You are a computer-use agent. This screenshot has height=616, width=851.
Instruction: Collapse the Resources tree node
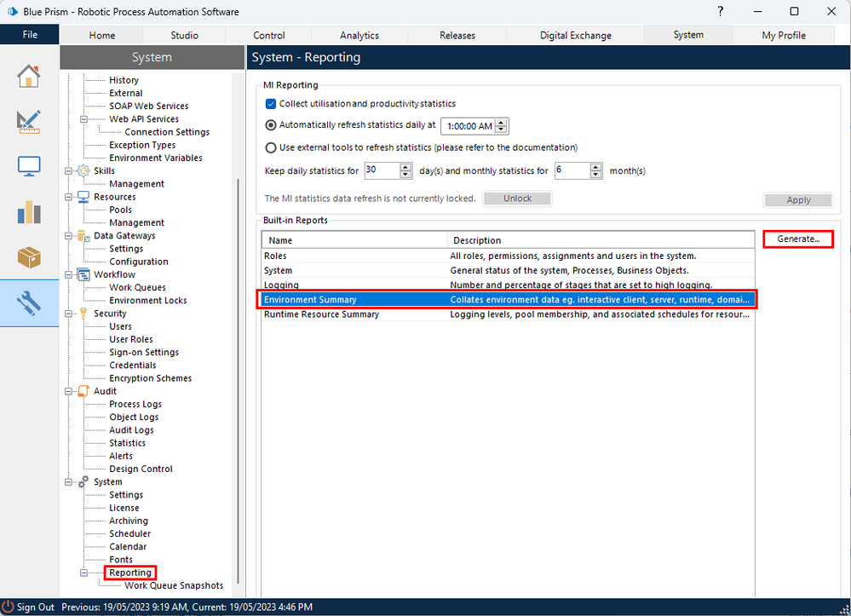click(x=68, y=197)
